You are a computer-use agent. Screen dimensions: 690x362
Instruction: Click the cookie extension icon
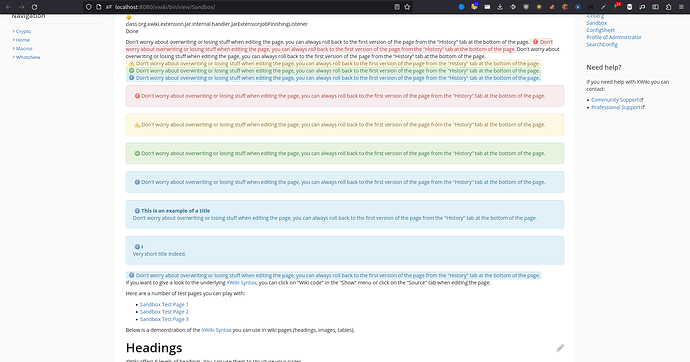point(565,7)
